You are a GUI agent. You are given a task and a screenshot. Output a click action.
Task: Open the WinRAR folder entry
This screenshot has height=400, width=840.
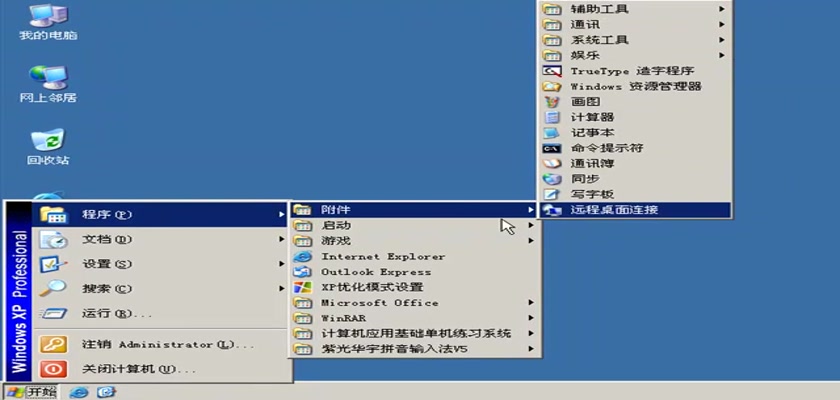tap(414, 318)
